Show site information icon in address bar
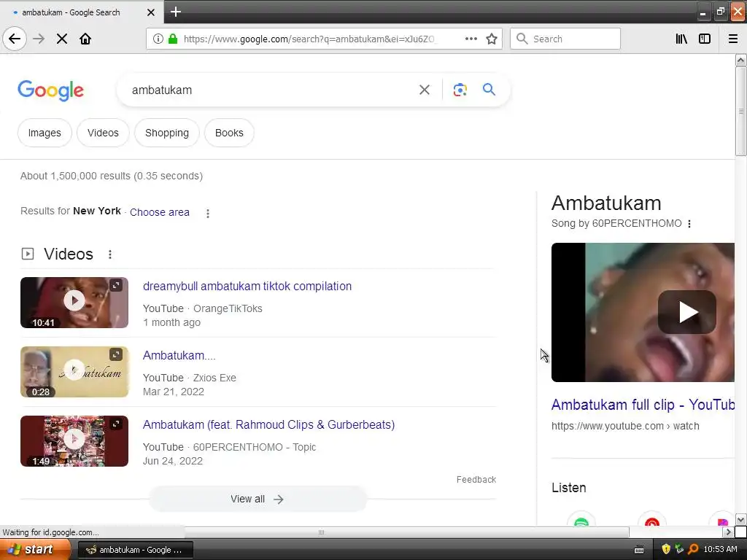The width and height of the screenshot is (747, 560). (158, 39)
